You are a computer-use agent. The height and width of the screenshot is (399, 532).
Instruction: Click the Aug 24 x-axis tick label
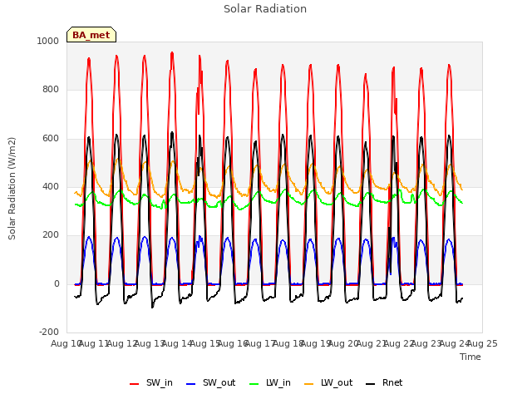point(455,343)
